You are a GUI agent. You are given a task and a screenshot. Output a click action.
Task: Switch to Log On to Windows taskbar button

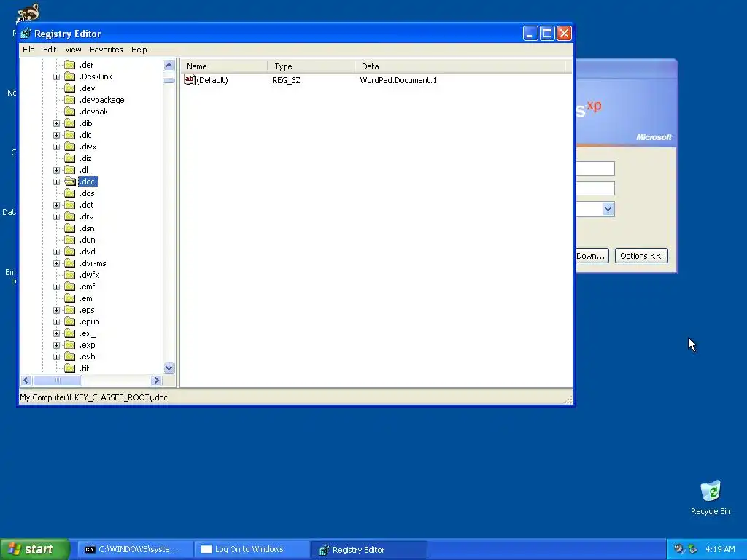pos(252,549)
